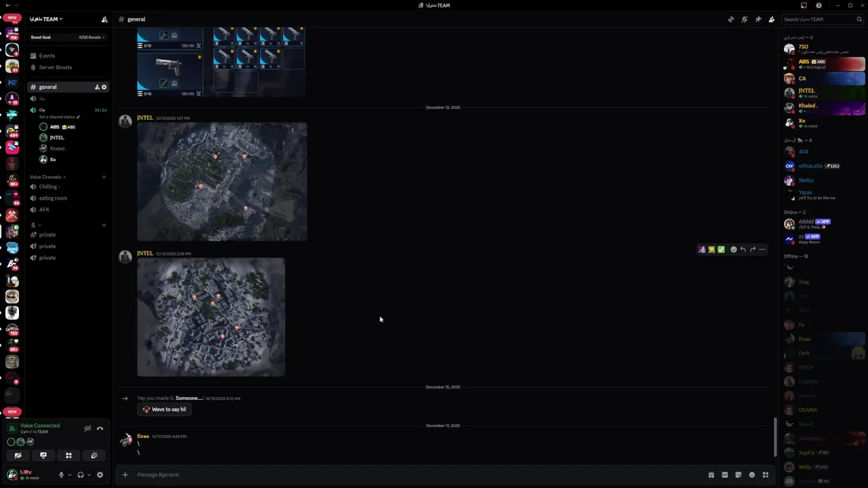Expand the TEAM server name dropdown
This screenshot has width=868, height=488.
click(x=46, y=19)
